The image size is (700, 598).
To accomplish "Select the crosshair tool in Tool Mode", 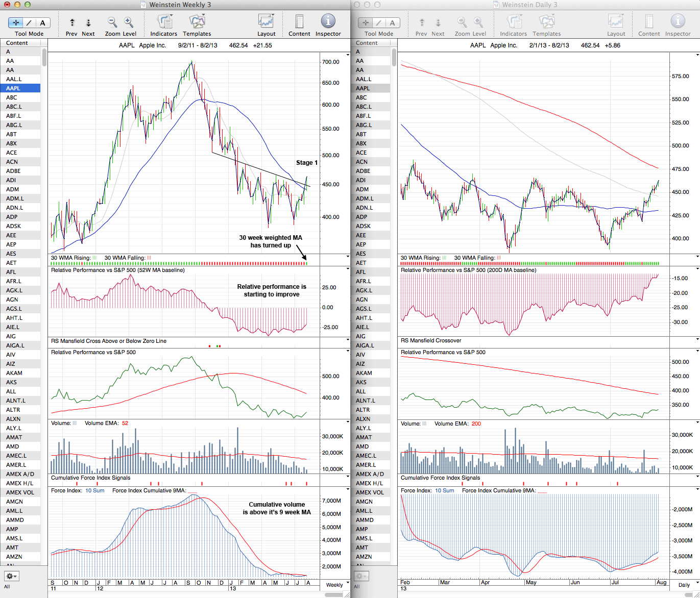I will (x=16, y=22).
